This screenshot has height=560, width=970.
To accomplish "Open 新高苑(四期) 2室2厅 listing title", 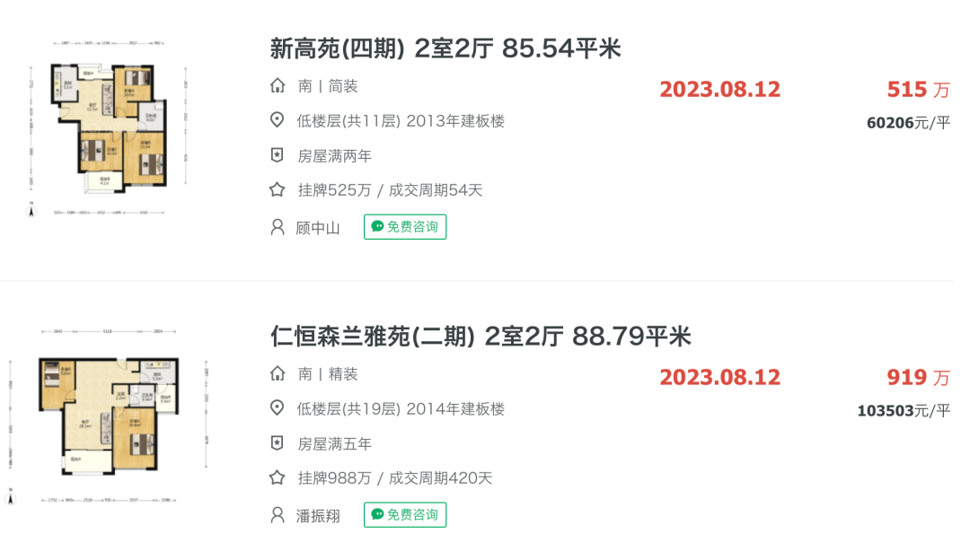I will (445, 48).
